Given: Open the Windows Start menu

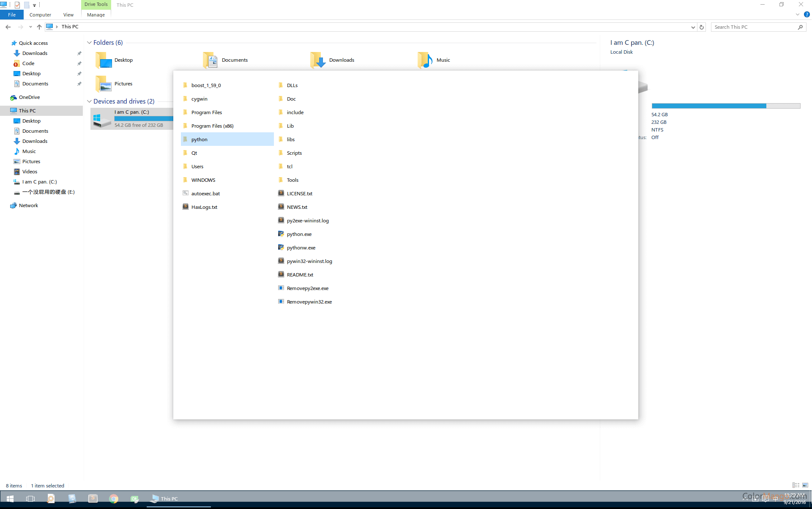Looking at the screenshot, I should coord(10,499).
